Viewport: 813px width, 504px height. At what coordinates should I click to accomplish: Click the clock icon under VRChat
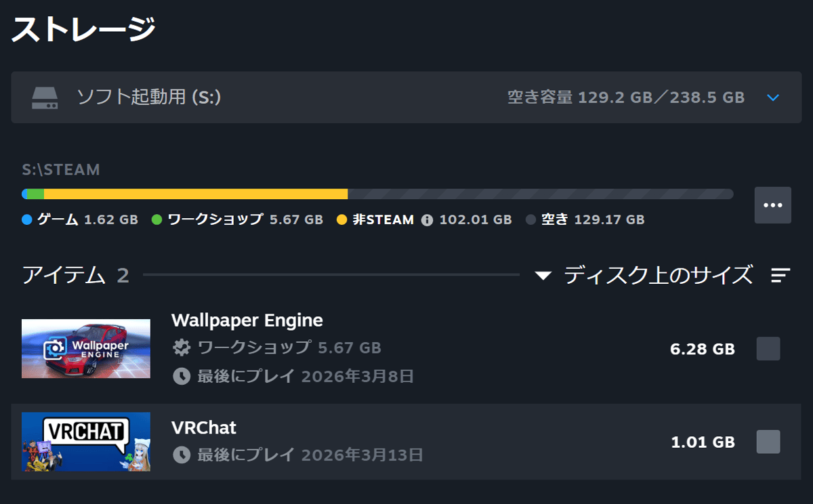click(182, 455)
